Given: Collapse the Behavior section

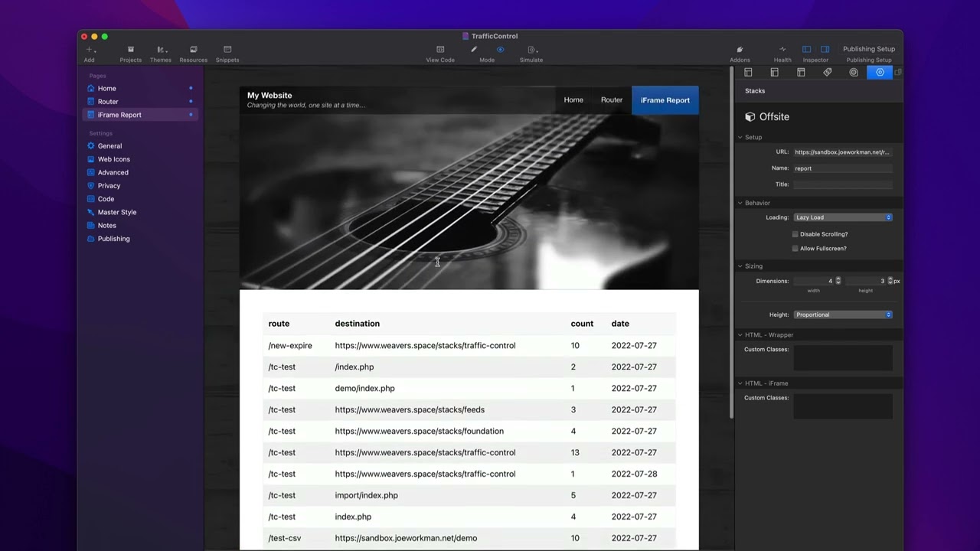Looking at the screenshot, I should point(740,203).
